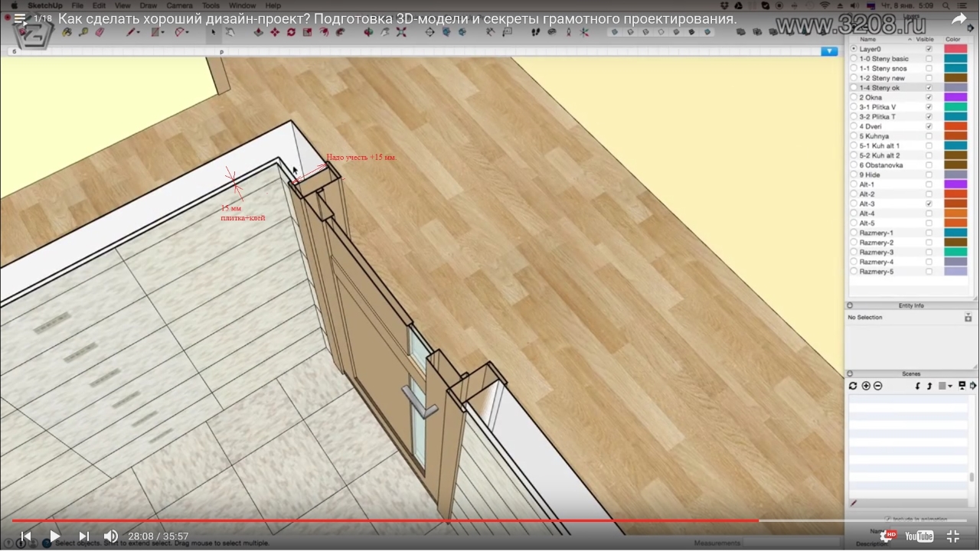Click the share arrow icon

959,19
